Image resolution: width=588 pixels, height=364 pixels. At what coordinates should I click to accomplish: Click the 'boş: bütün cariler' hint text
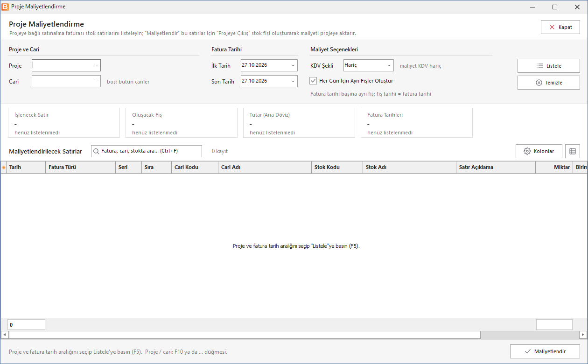[x=128, y=82]
